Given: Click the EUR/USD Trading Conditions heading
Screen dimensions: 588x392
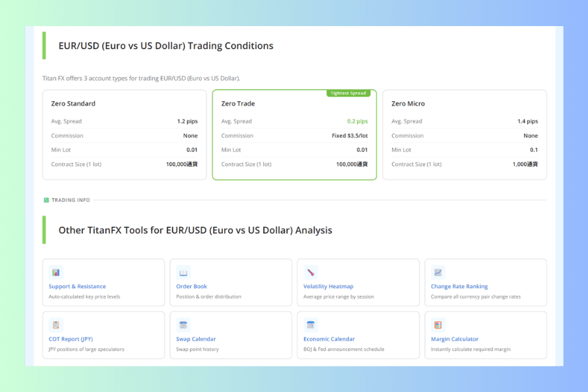Looking at the screenshot, I should tap(166, 46).
